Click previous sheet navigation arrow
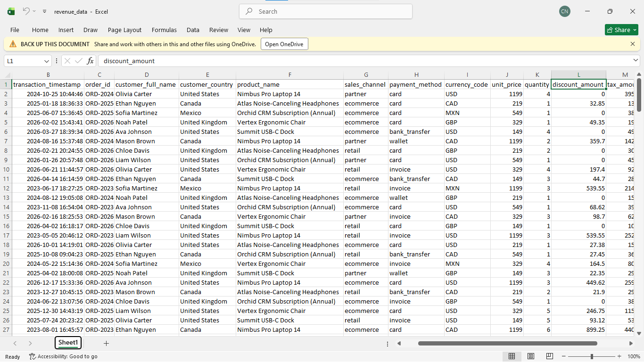Image resolution: width=644 pixels, height=362 pixels. (15, 343)
